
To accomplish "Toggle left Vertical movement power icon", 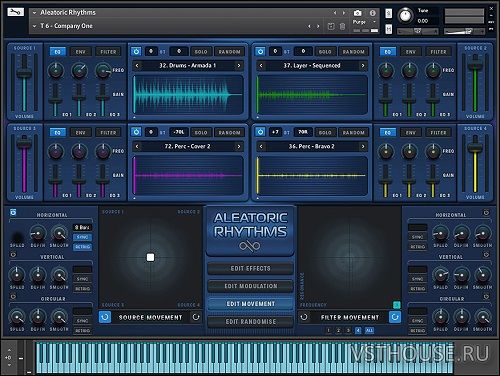I will pos(13,255).
